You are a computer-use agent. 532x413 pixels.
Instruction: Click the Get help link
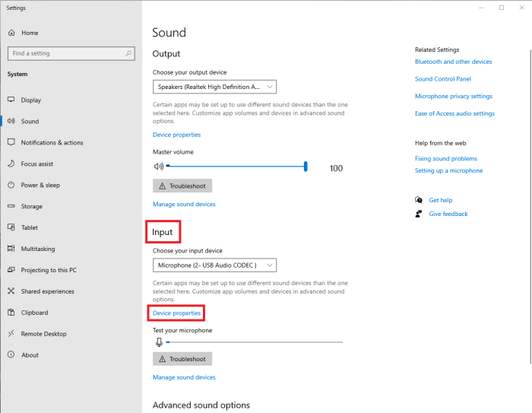[x=440, y=200]
